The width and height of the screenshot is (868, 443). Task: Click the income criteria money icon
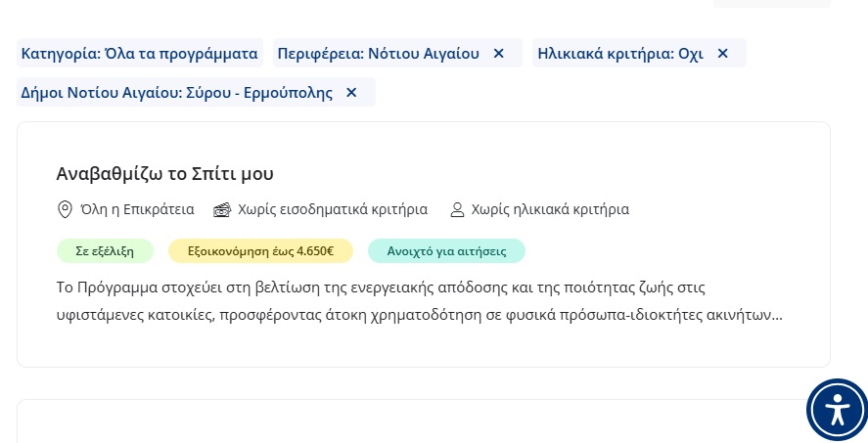[x=222, y=209]
